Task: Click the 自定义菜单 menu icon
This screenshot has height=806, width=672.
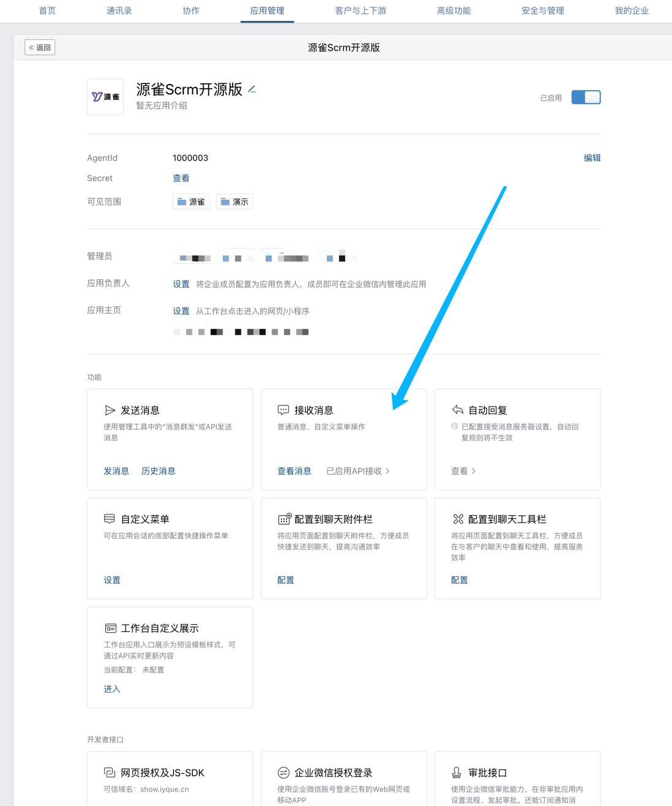Action: pos(110,519)
